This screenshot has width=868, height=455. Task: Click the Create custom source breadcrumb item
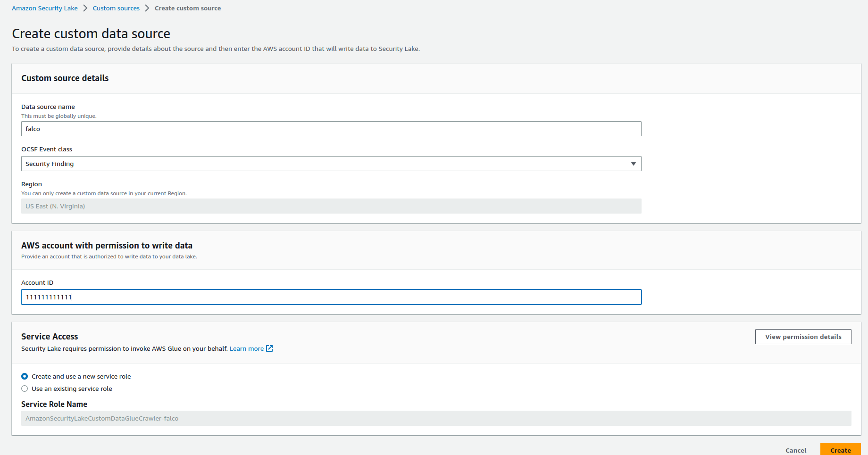[187, 8]
